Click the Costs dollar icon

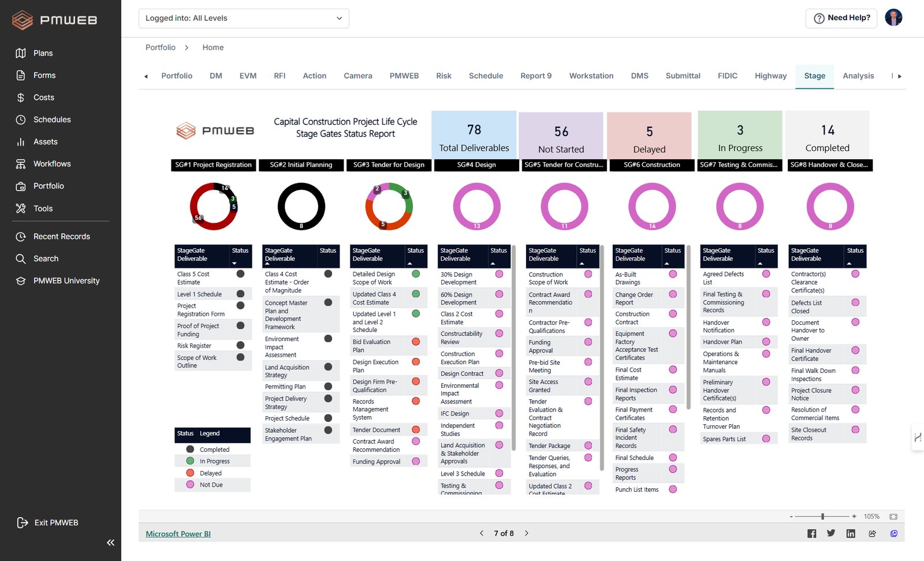(21, 98)
